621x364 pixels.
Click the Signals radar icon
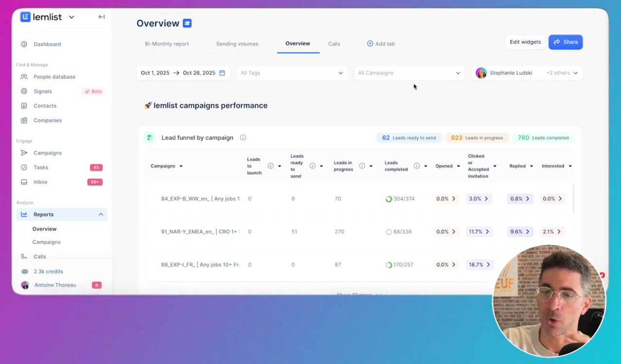tap(24, 91)
